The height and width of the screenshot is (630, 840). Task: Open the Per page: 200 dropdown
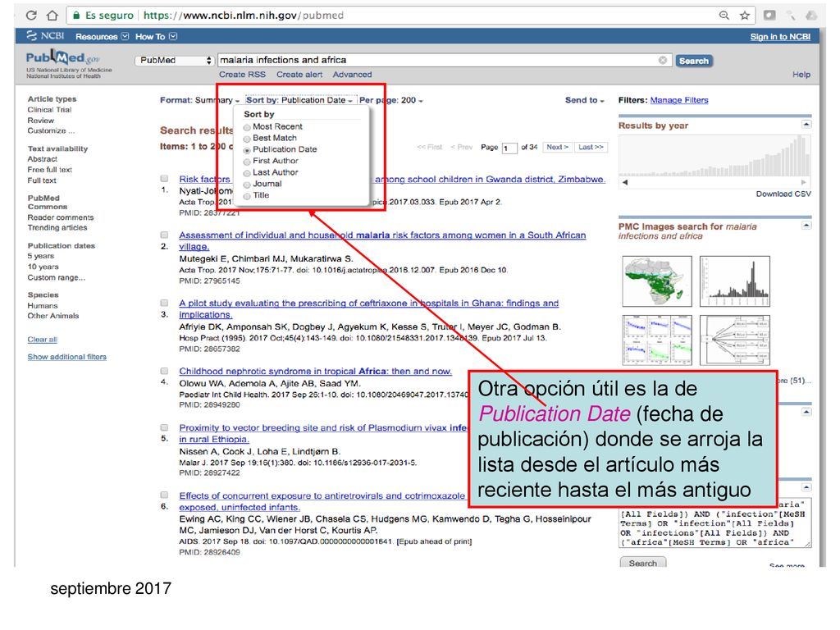[x=391, y=100]
